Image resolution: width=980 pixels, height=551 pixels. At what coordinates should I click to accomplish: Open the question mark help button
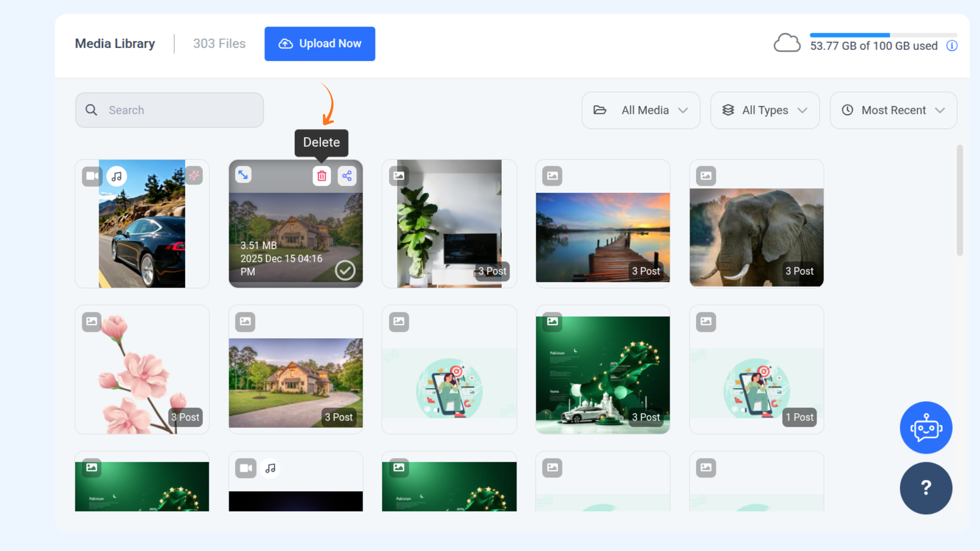[926, 488]
